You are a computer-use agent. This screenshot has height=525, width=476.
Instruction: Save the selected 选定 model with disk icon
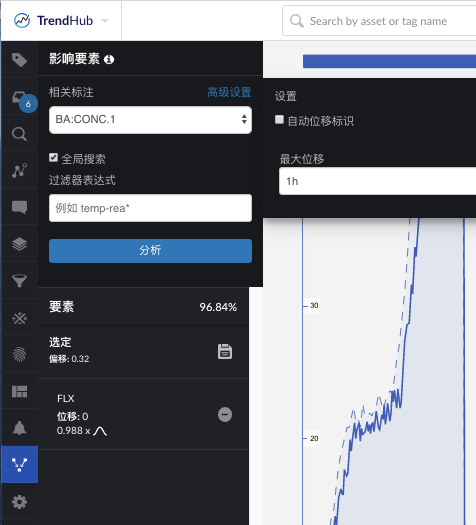pos(225,352)
